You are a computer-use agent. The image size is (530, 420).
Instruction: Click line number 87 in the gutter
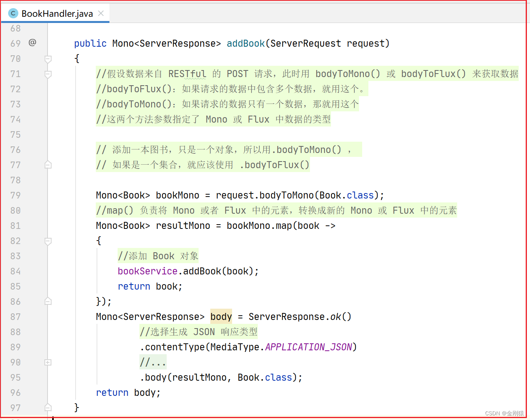click(x=16, y=317)
